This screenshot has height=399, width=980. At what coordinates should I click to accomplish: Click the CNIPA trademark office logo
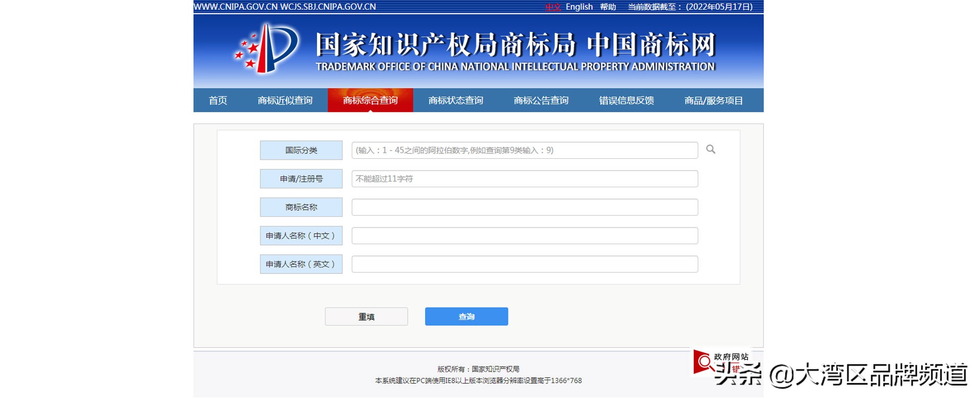click(266, 48)
